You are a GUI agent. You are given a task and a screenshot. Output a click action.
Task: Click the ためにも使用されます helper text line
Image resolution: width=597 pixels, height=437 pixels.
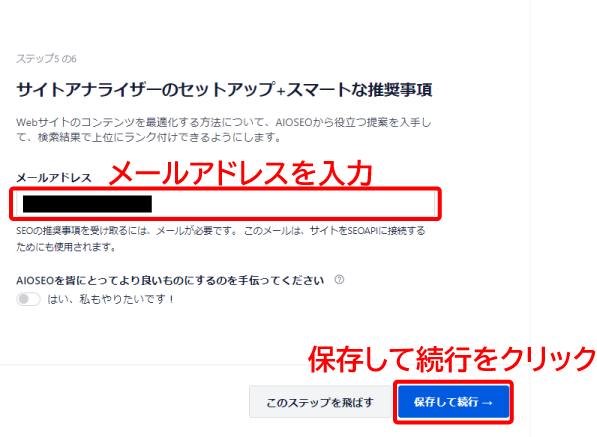click(x=66, y=247)
